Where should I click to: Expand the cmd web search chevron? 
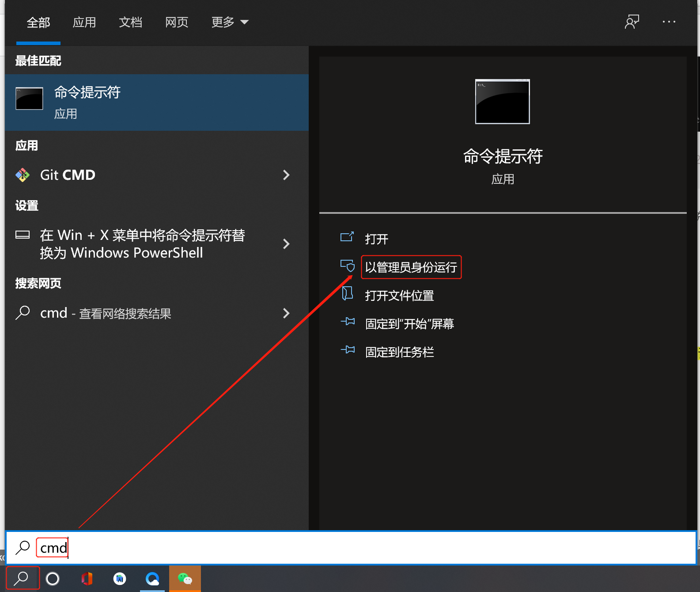tap(286, 313)
